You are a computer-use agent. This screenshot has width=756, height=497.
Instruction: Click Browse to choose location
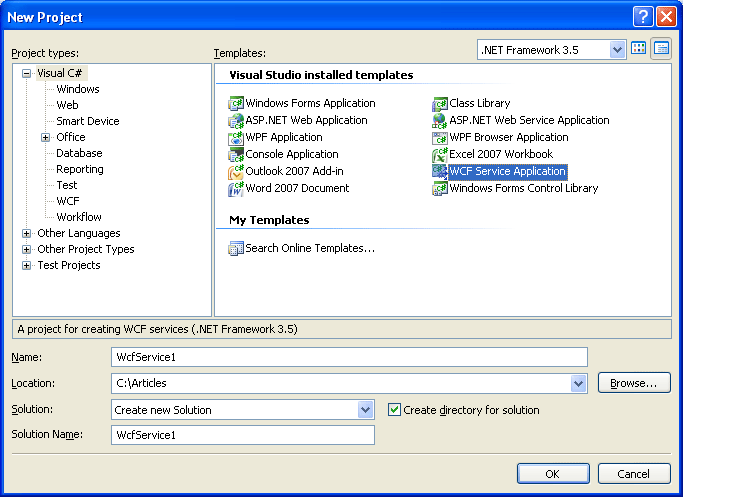tap(634, 383)
